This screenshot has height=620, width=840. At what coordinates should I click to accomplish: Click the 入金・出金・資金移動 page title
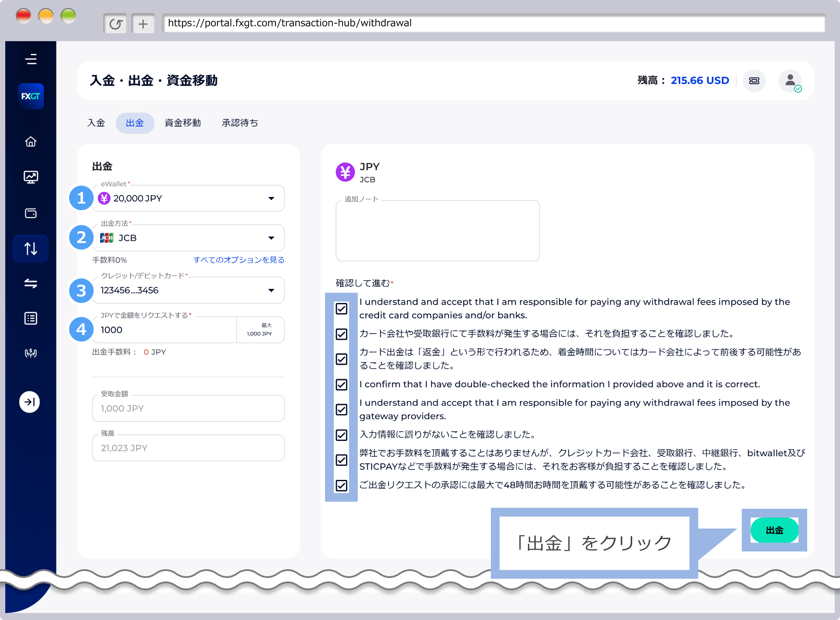[154, 81]
